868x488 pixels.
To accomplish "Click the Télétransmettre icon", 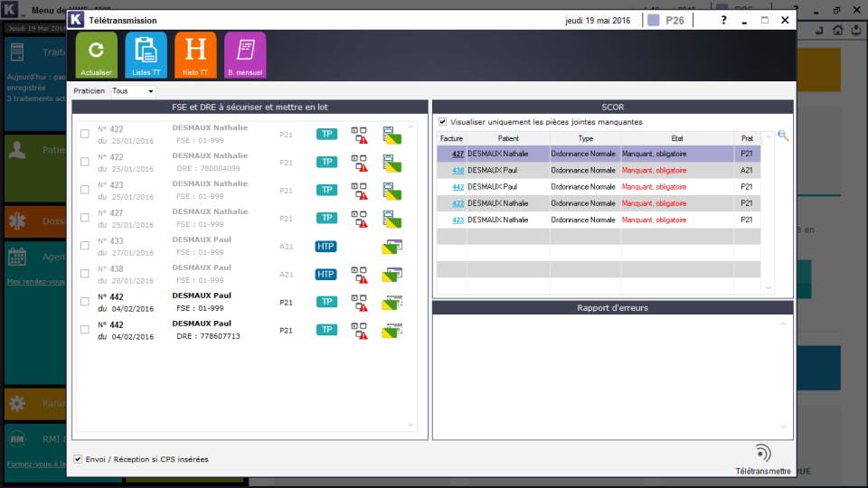I will coord(763,453).
